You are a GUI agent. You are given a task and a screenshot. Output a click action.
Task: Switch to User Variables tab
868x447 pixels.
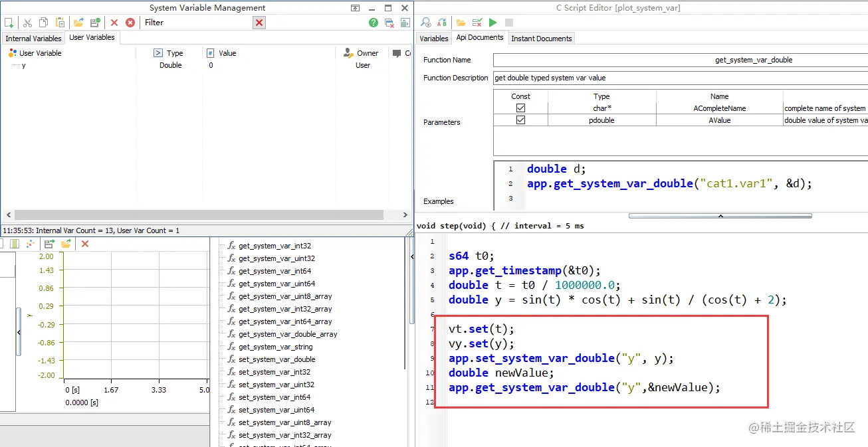point(92,38)
